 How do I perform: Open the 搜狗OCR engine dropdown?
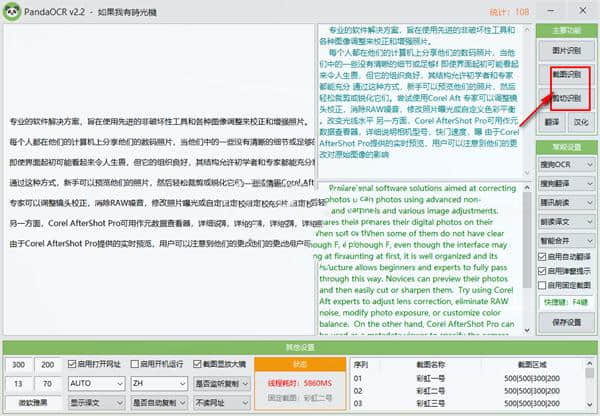point(567,163)
